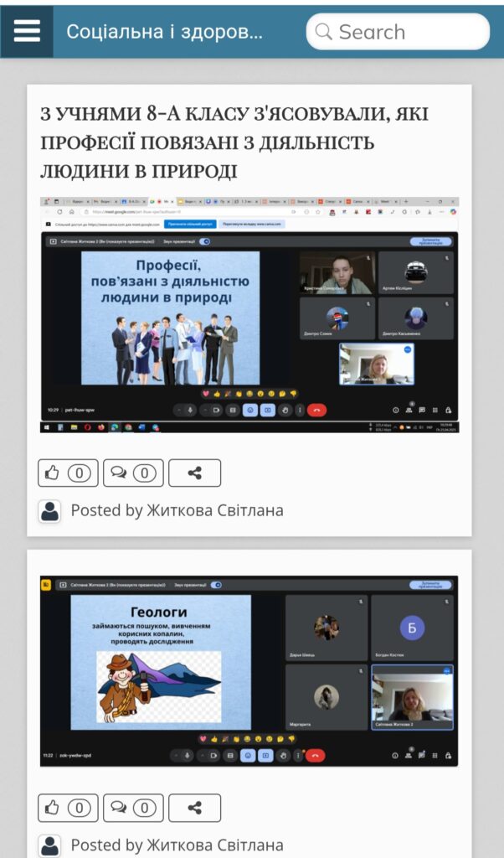Click microphone button in Професії screenshot
The width and height of the screenshot is (504, 858).
(x=189, y=410)
